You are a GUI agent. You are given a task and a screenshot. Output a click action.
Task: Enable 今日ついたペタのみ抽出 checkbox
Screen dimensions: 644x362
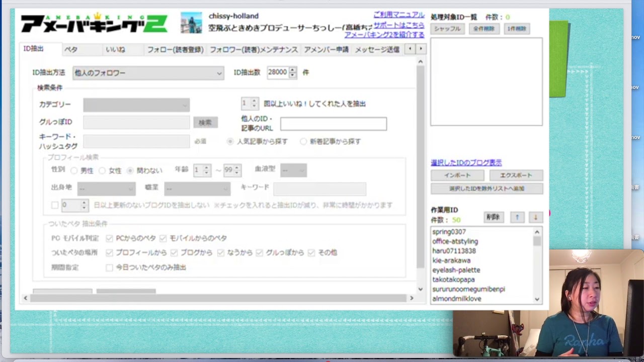click(109, 267)
